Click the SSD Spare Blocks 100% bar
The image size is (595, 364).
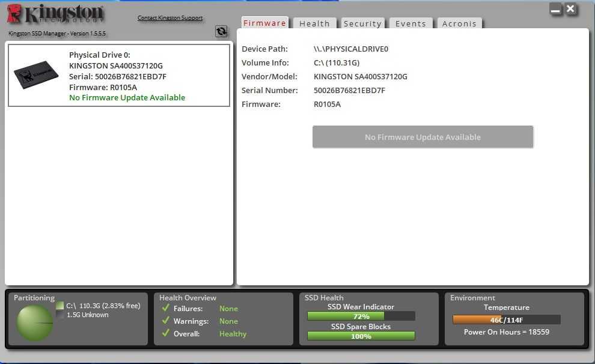click(x=361, y=336)
